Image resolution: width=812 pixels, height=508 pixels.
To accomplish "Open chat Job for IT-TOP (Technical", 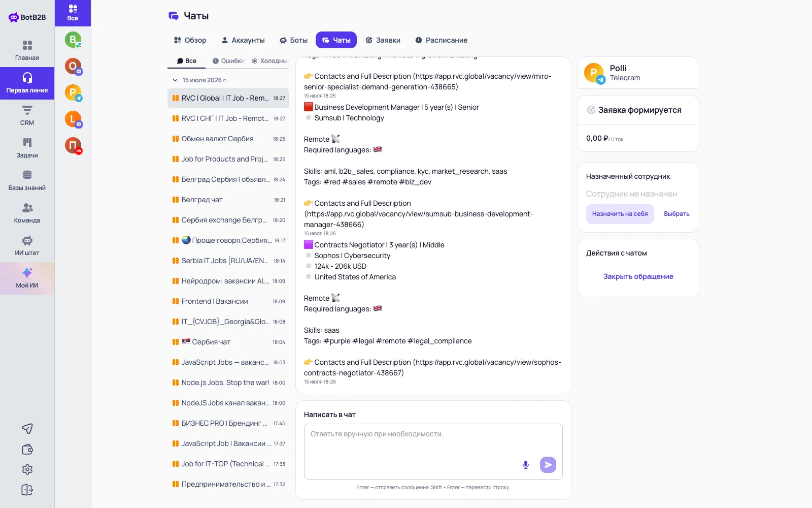I will 228,464.
